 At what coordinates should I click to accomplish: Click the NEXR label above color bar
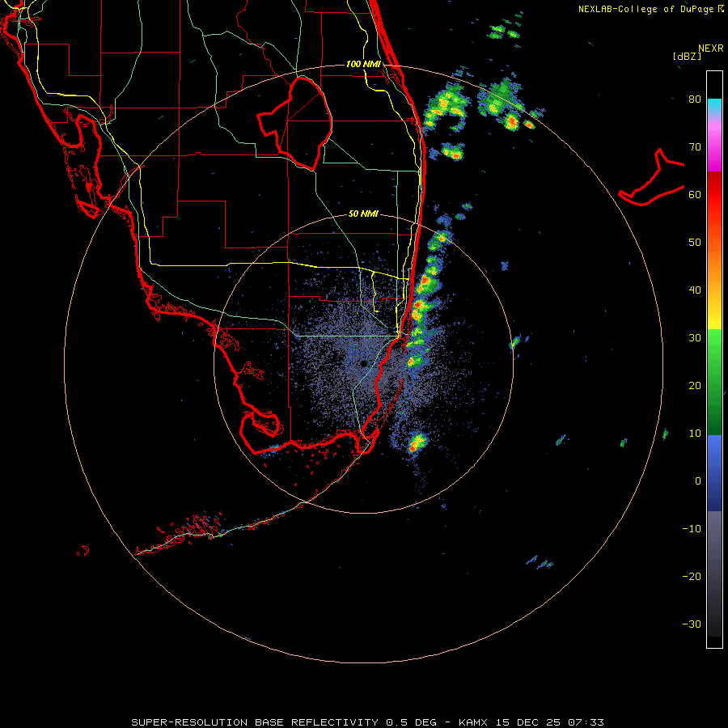(x=710, y=49)
